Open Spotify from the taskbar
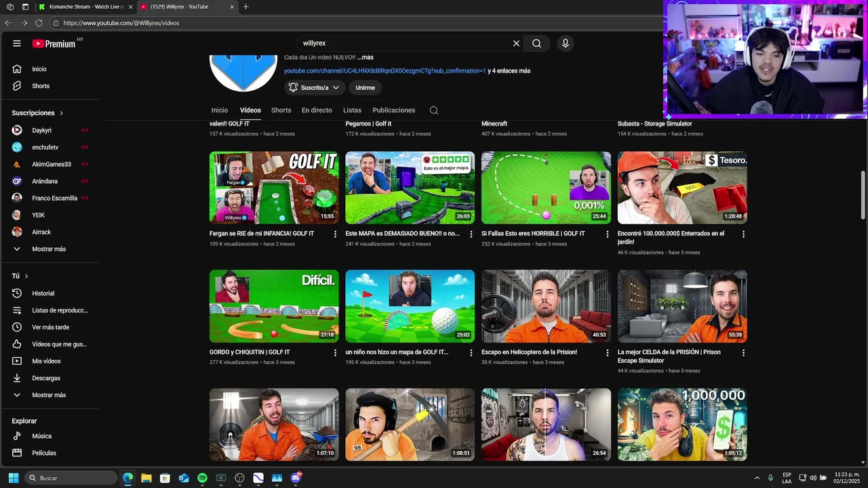 pyautogui.click(x=202, y=478)
